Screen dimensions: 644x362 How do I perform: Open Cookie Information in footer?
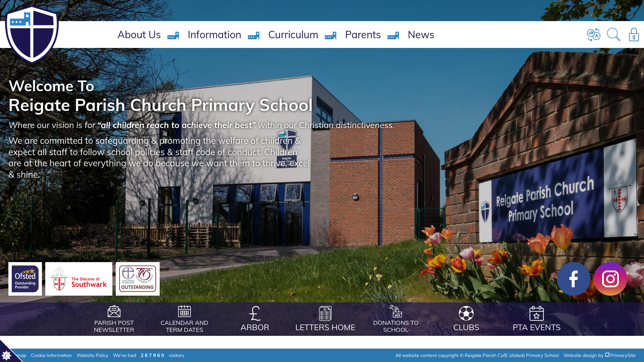(51, 355)
